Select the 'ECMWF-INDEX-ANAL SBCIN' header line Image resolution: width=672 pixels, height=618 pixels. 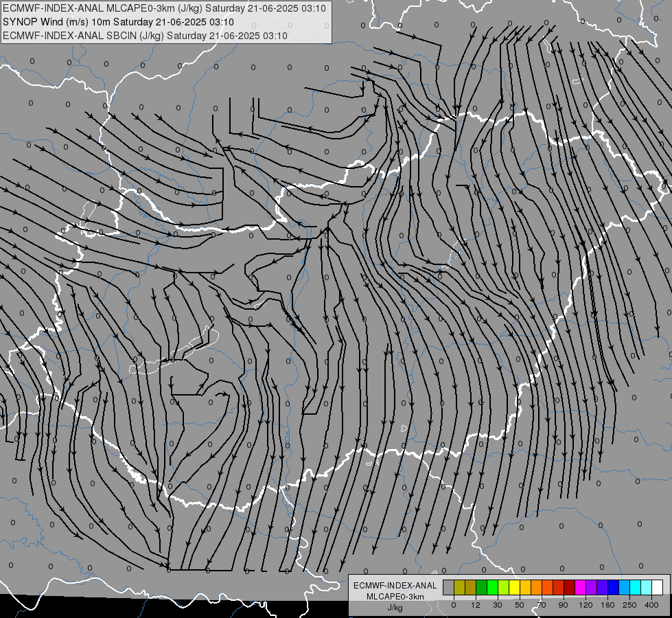pos(145,36)
